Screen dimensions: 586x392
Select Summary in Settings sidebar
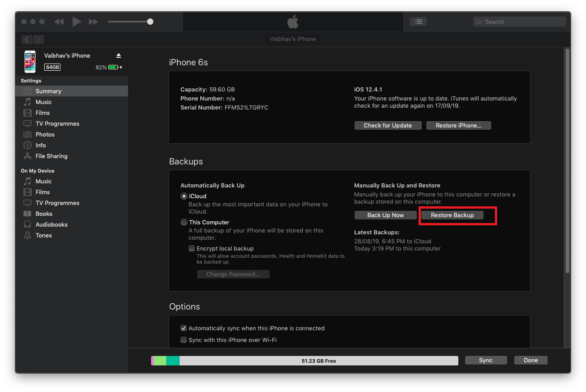pyautogui.click(x=72, y=91)
